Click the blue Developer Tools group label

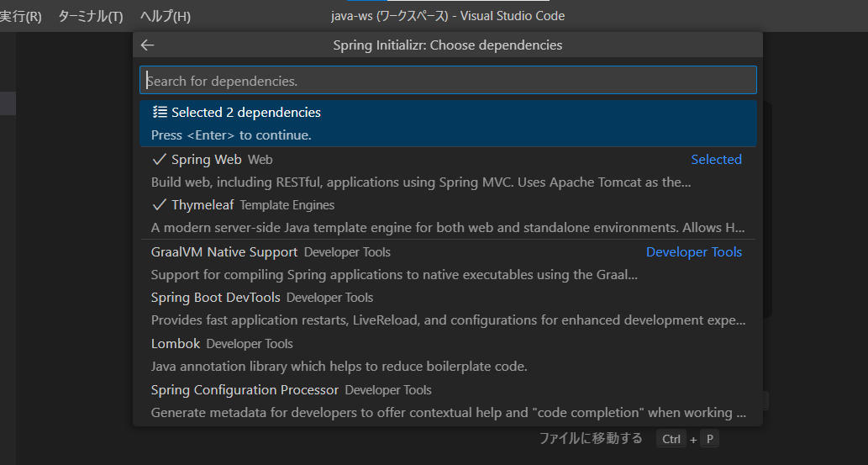tap(693, 252)
